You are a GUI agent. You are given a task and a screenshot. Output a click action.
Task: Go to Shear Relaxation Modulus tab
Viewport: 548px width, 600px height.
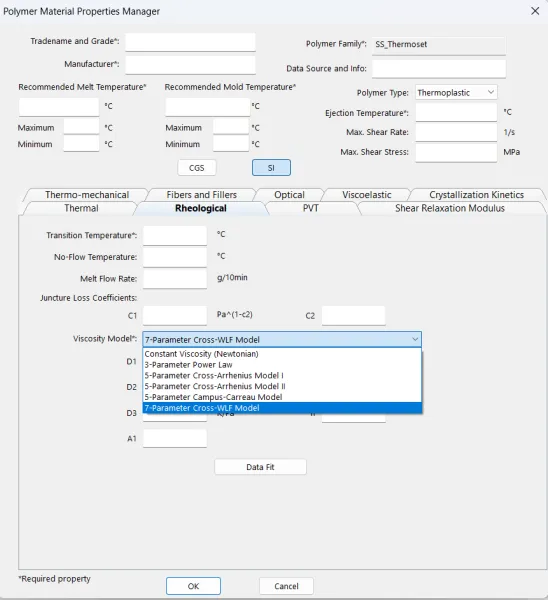pos(450,208)
